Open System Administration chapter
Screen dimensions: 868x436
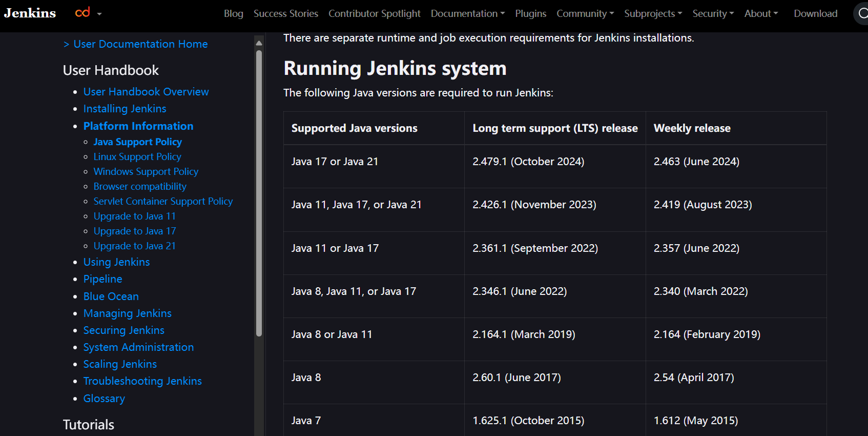point(139,347)
